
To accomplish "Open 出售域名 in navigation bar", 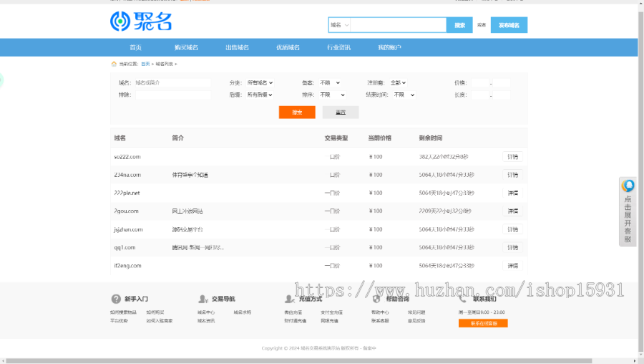I will pyautogui.click(x=237, y=48).
